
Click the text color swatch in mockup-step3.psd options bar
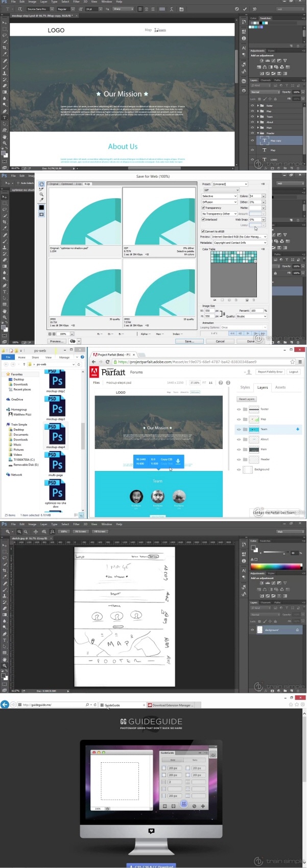coord(162,9)
